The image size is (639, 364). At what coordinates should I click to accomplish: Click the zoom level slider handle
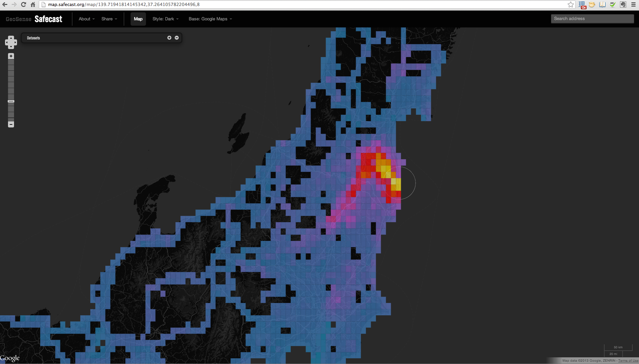click(11, 101)
